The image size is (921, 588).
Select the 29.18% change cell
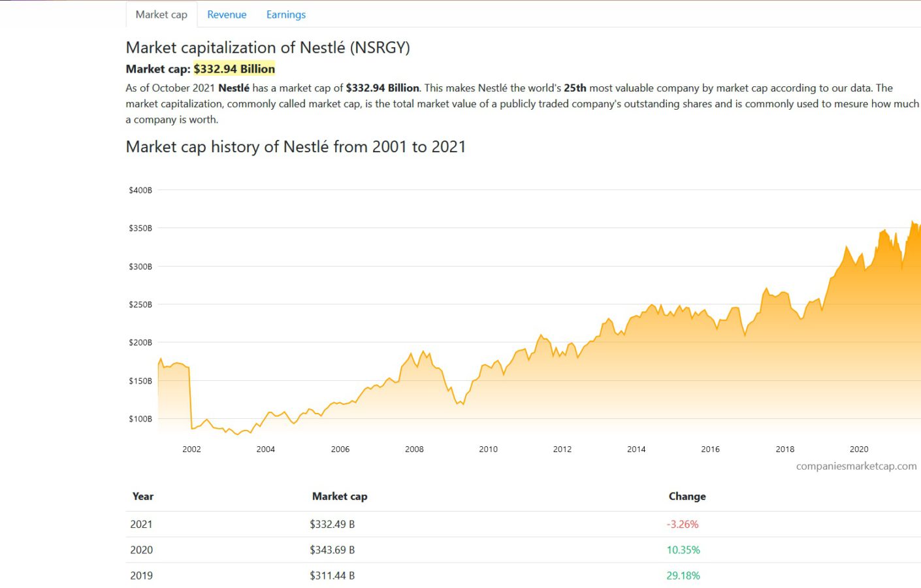click(x=683, y=576)
